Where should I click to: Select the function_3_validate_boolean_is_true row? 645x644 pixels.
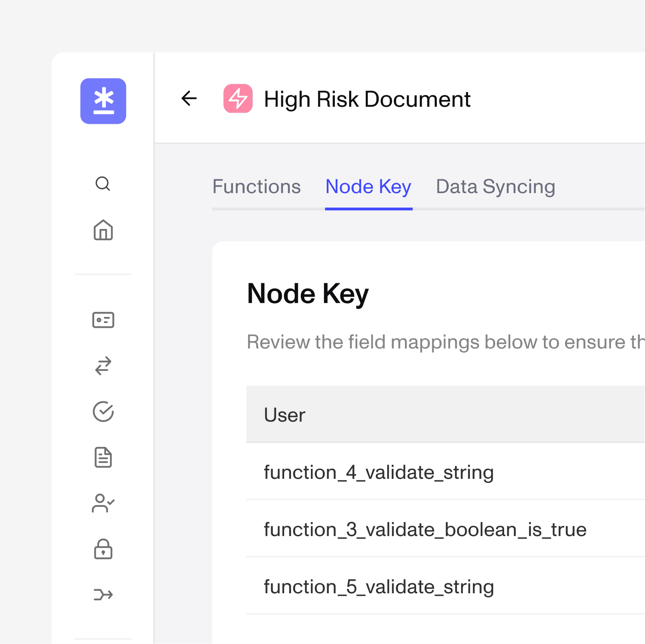(446, 529)
